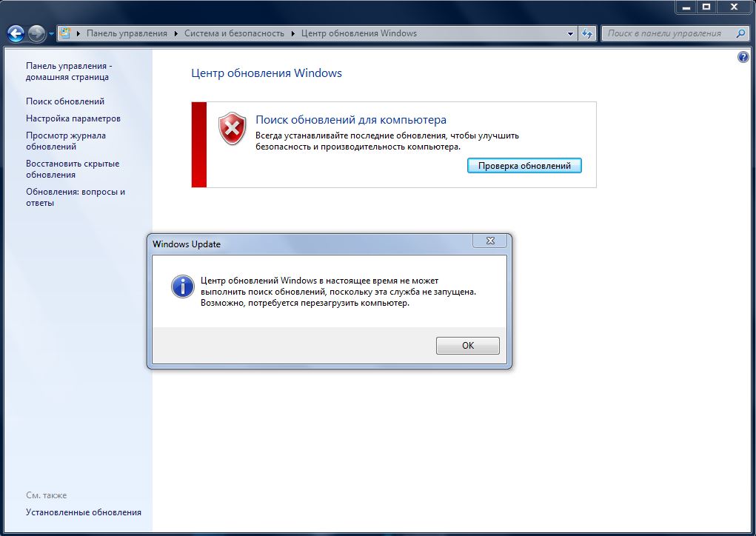The height and width of the screenshot is (536, 756).
Task: Open help with the blue question mark
Action: click(x=743, y=57)
